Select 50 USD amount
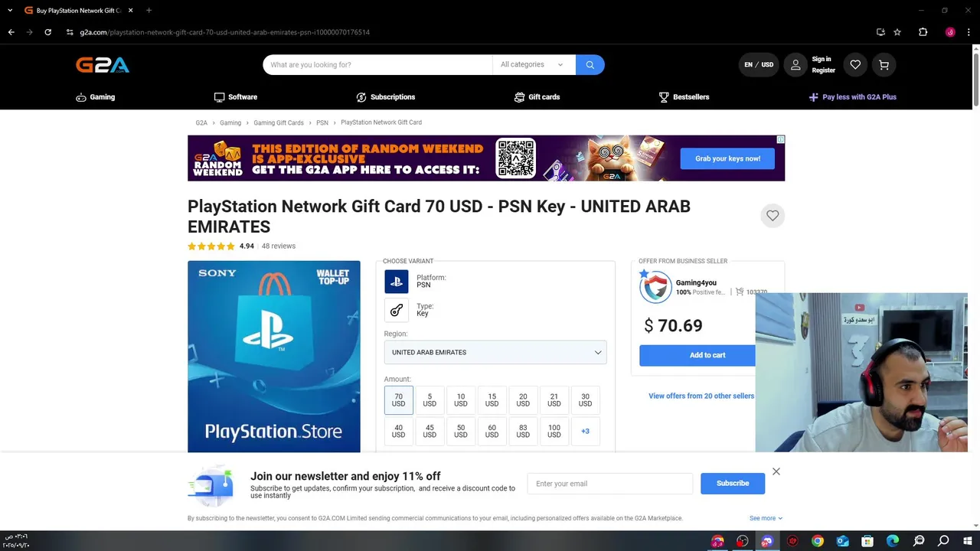The height and width of the screenshot is (551, 980). (461, 431)
